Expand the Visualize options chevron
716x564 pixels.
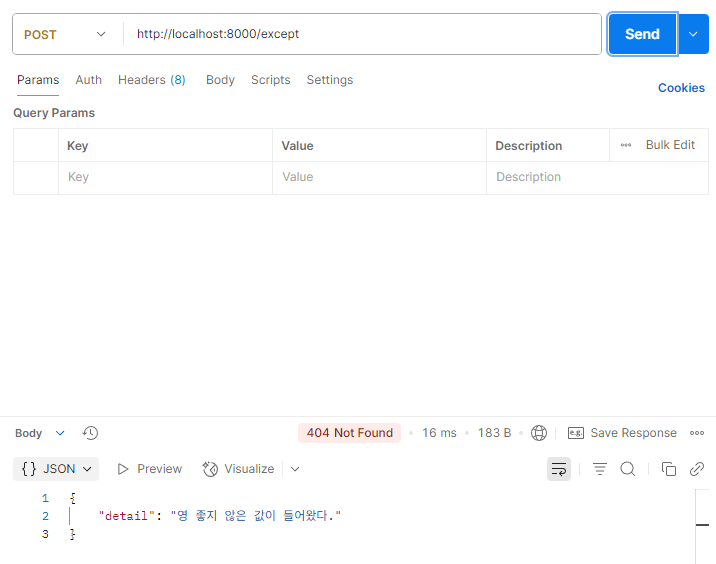295,469
